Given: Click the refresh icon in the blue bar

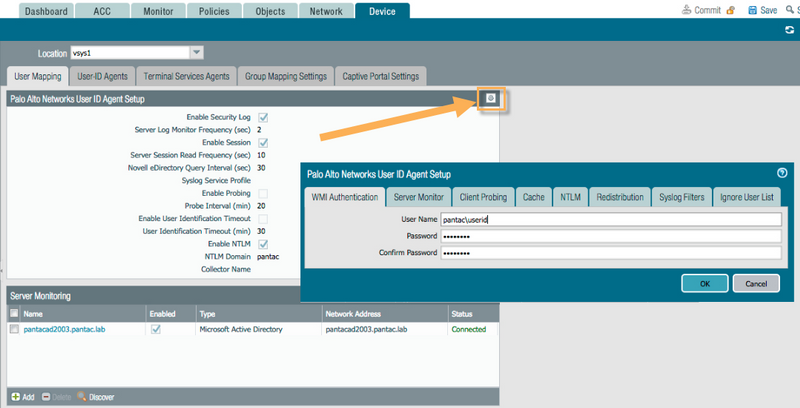Looking at the screenshot, I should [789, 30].
